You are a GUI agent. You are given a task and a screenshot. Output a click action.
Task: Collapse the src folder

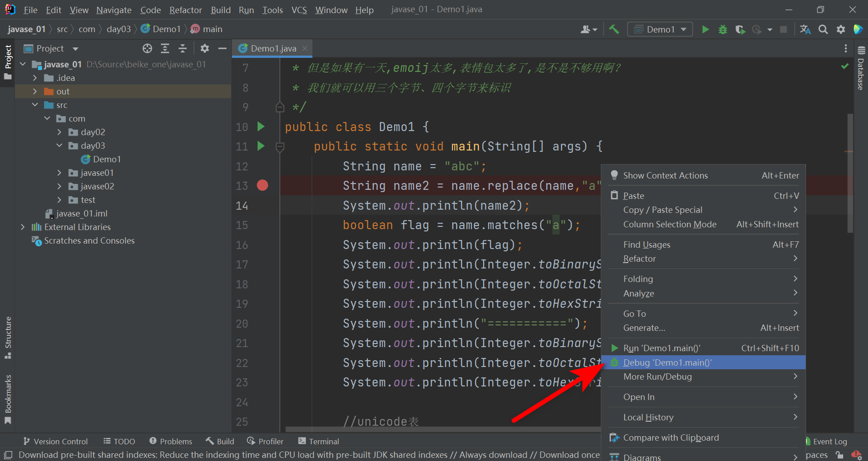pos(35,105)
